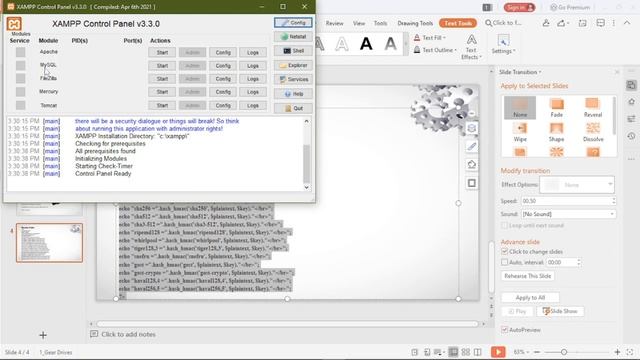
Task: Select the Dissolve transition
Action: (593, 132)
